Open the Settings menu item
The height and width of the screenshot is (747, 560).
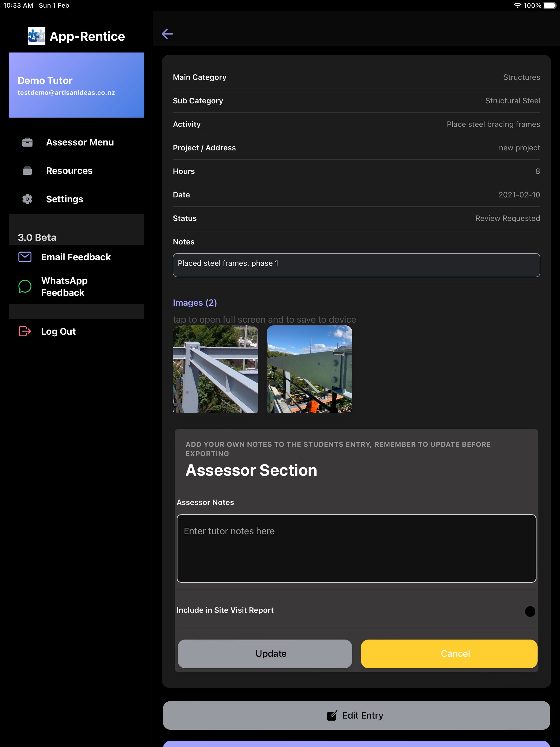click(x=77, y=199)
